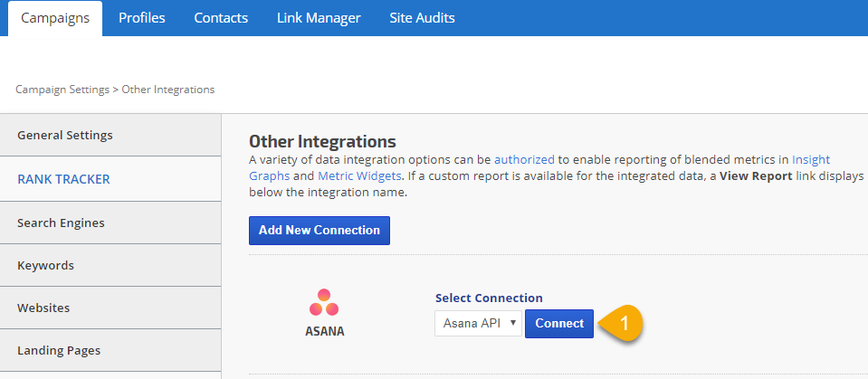Viewport: 868px width, 379px height.
Task: Click Add New Connection button
Action: click(x=319, y=230)
